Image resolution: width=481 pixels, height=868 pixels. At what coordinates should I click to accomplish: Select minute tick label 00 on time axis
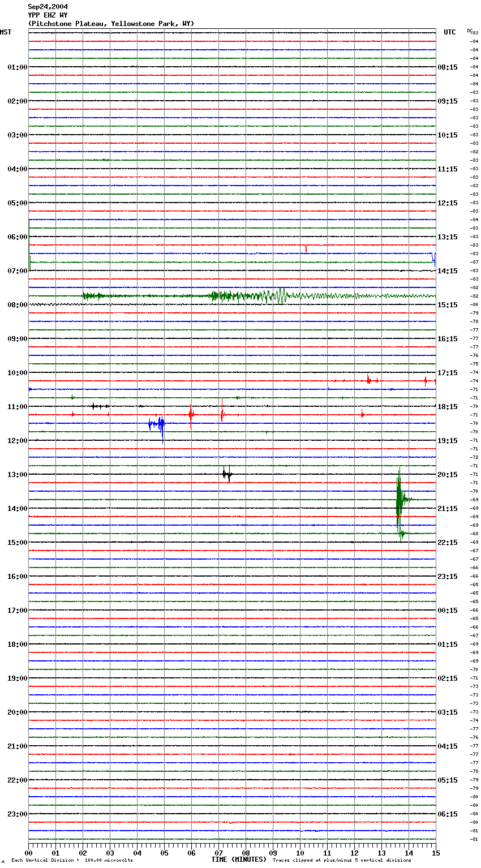[x=28, y=853]
